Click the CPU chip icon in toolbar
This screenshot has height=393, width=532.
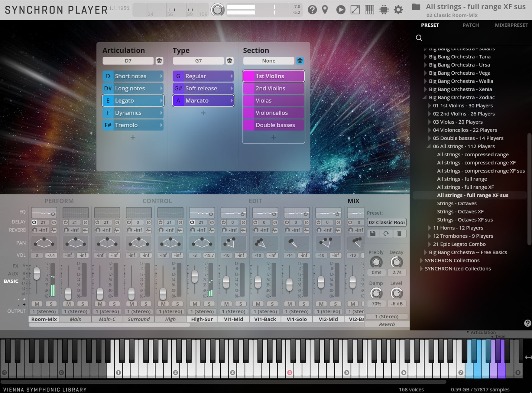coord(384,10)
